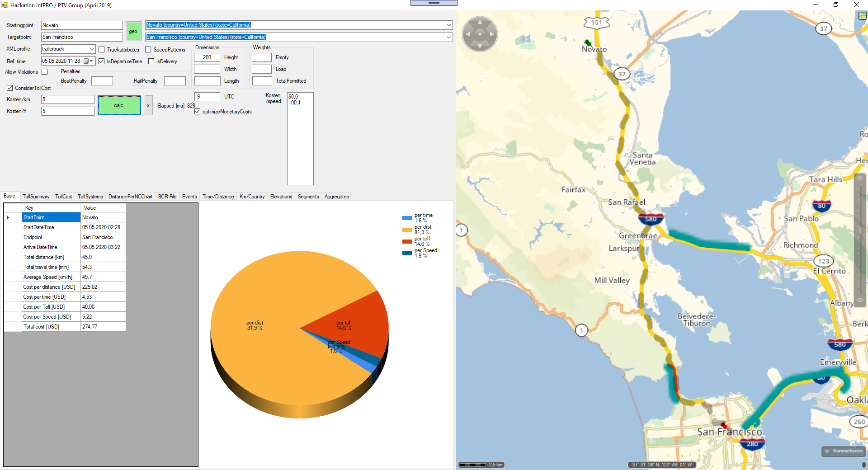
Task: Click the map zoom in plus button
Action: (x=860, y=179)
